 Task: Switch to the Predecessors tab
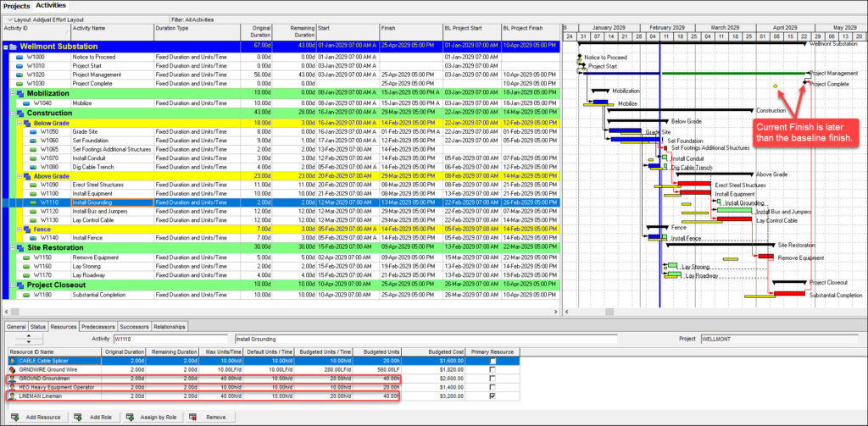[97, 326]
